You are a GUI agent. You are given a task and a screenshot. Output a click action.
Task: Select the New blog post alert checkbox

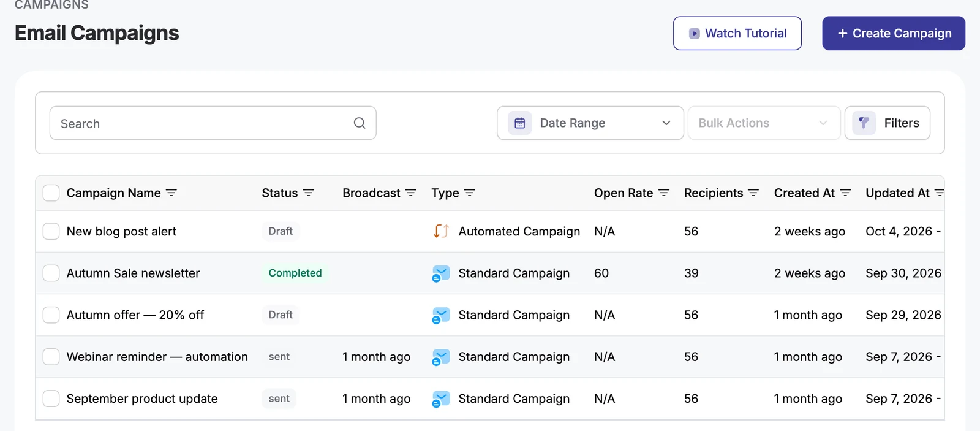51,231
